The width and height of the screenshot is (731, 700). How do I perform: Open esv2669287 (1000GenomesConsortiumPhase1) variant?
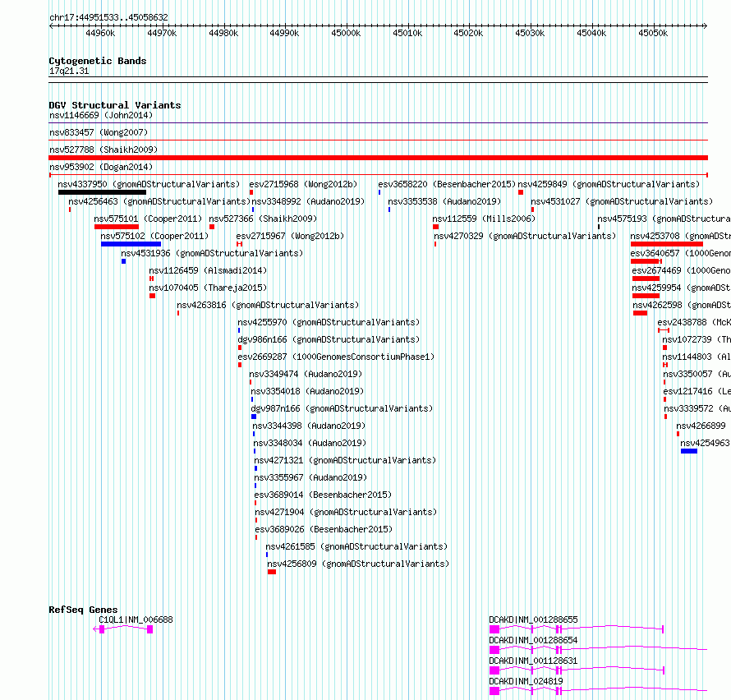336,357
